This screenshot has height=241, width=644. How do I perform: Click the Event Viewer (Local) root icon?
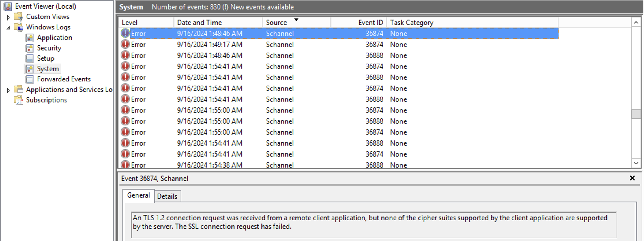(x=8, y=6)
